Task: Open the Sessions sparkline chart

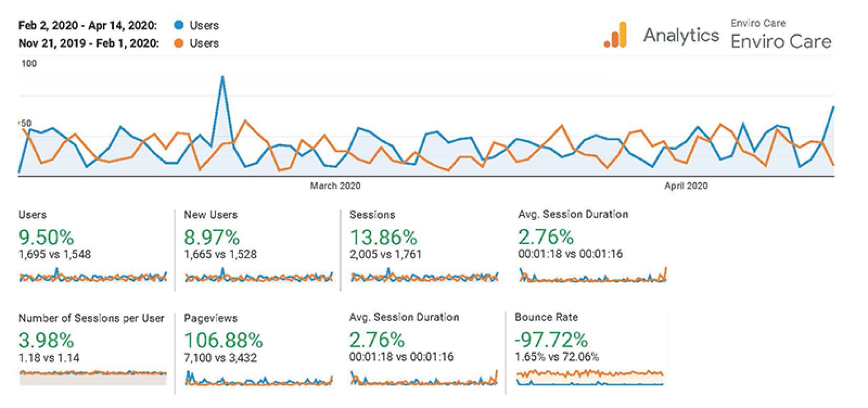Action: tap(425, 275)
